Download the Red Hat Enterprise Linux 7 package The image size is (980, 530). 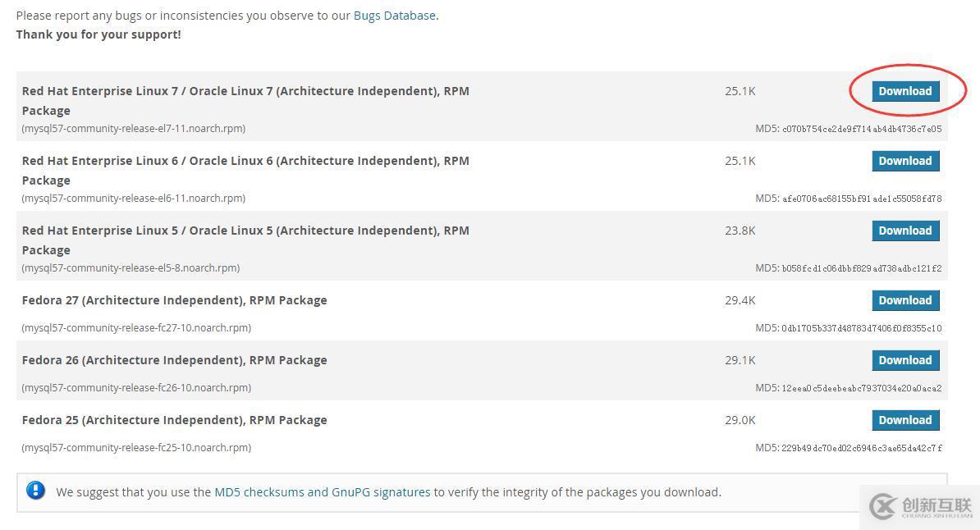coord(904,91)
